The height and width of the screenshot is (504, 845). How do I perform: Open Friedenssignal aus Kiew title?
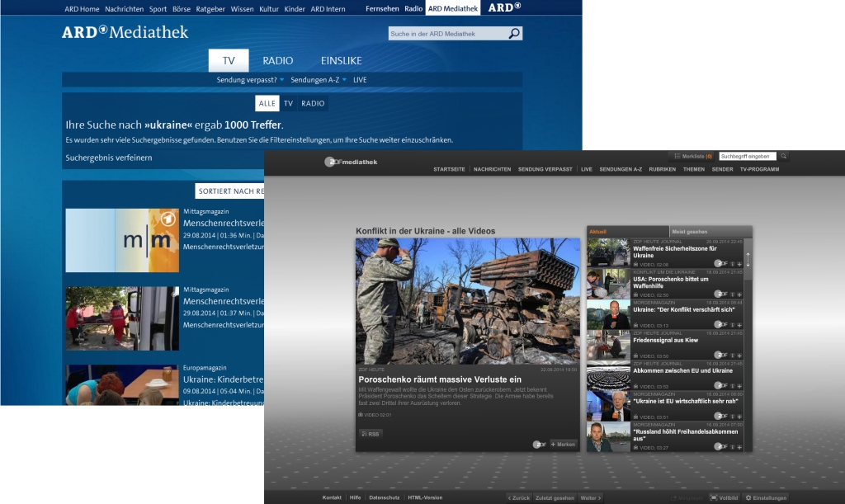pos(666,341)
